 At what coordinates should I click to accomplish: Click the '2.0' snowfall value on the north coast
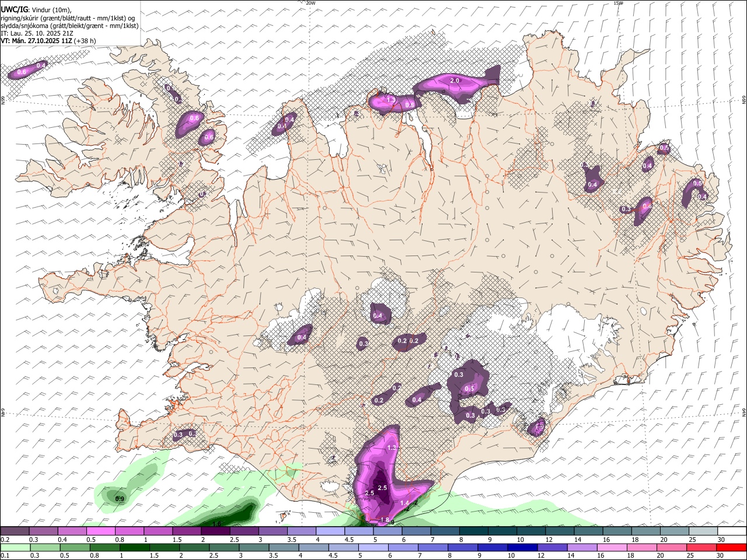point(455,80)
